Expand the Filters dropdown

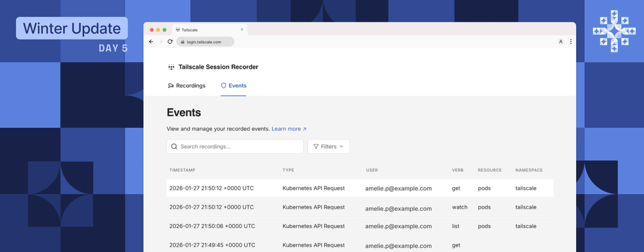point(329,146)
